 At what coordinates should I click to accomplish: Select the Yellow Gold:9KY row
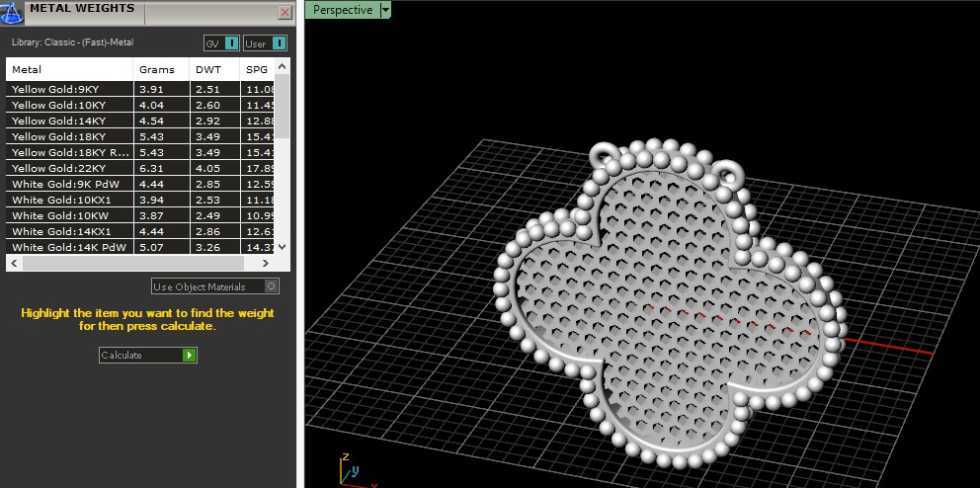[140, 89]
